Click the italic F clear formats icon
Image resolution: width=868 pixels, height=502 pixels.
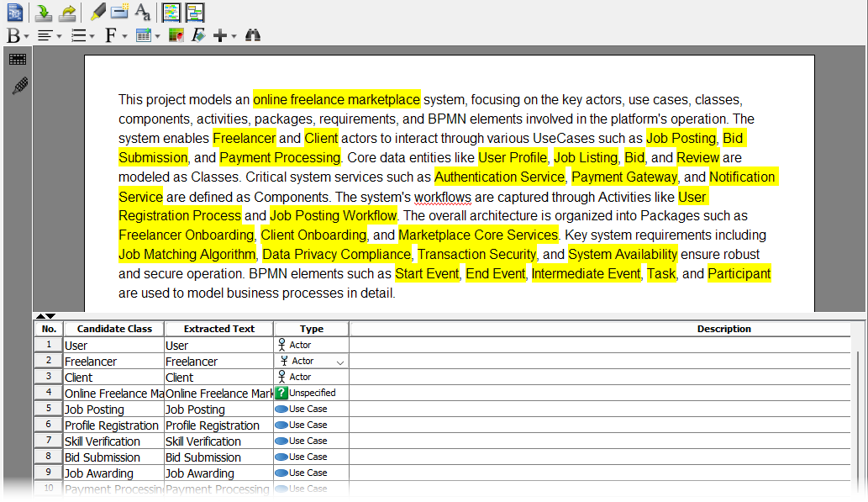tap(198, 35)
